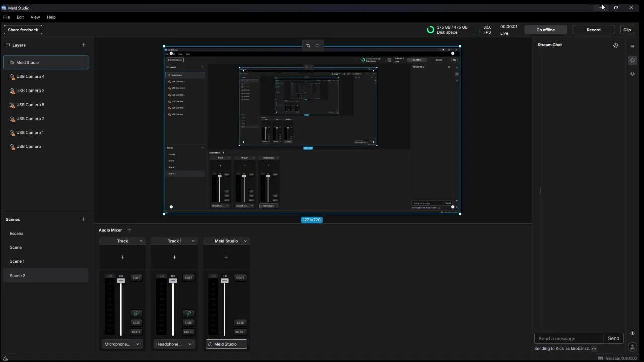Select the chat bubble sidebar icon
Viewport: 644px width, 362px height.
pos(632,60)
